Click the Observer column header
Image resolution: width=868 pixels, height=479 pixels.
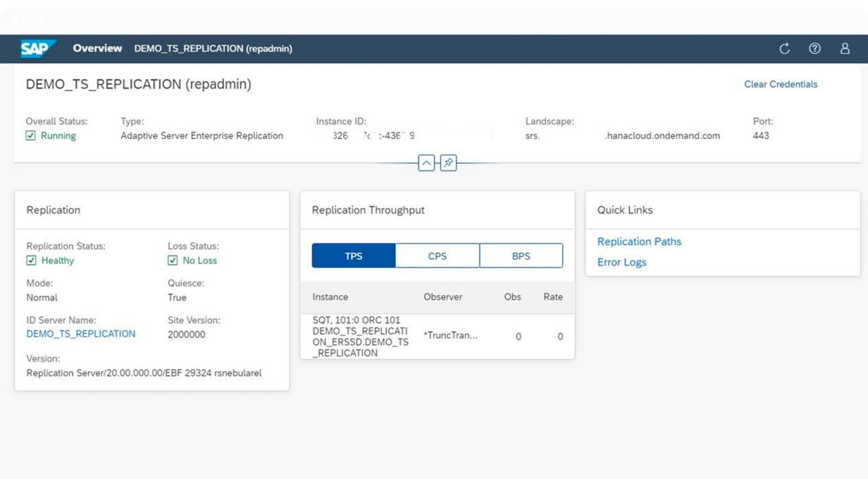pyautogui.click(x=442, y=297)
